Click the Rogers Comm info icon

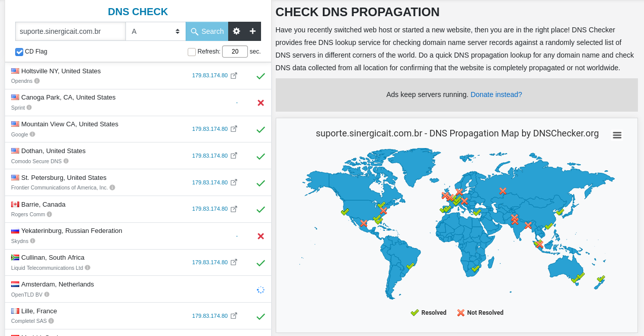pyautogui.click(x=49, y=214)
